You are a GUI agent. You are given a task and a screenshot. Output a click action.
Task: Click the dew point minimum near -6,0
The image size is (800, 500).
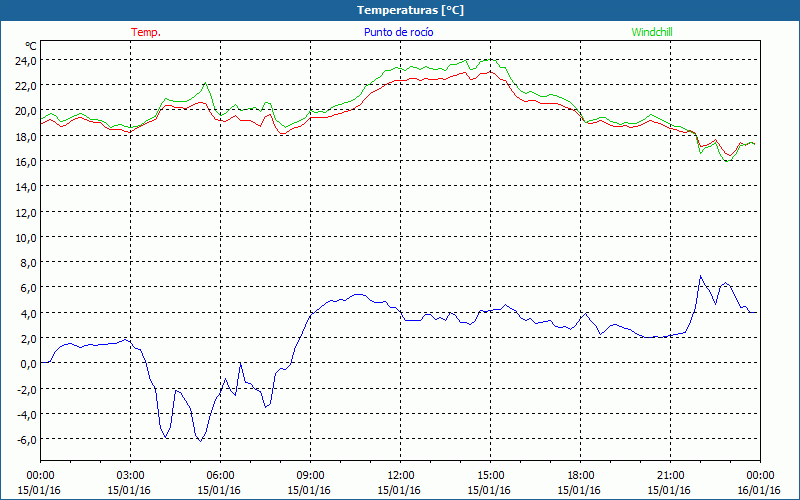[201, 441]
